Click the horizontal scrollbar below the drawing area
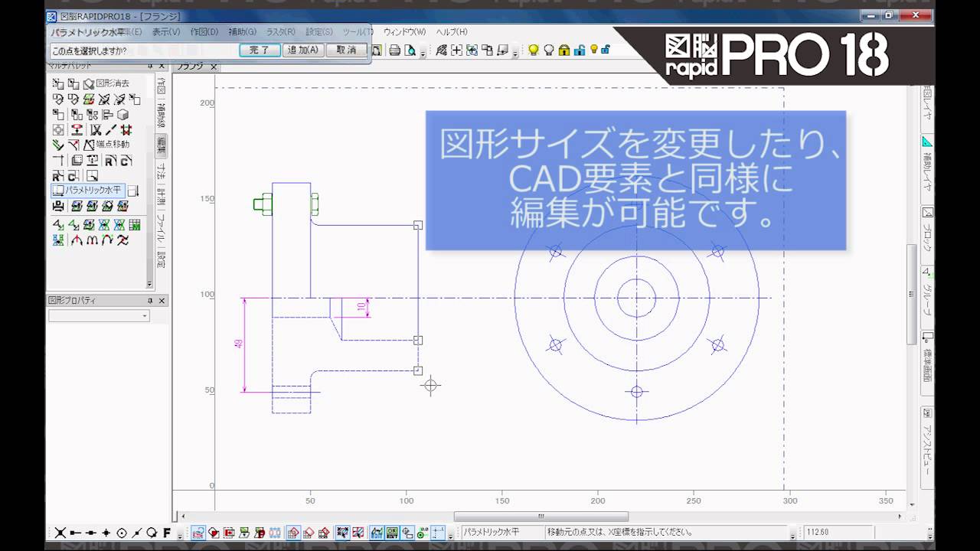Screen dimensions: 980x551 [x=541, y=517]
